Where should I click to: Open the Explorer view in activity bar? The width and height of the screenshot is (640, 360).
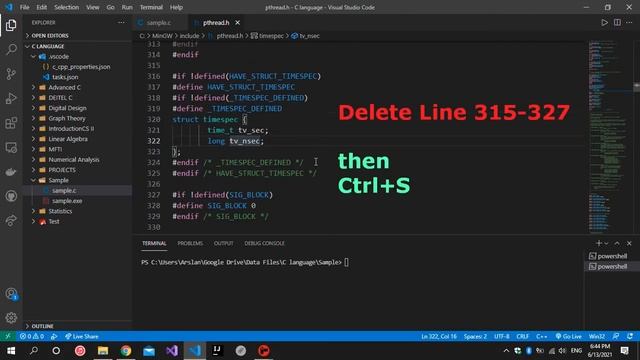[x=11, y=25]
